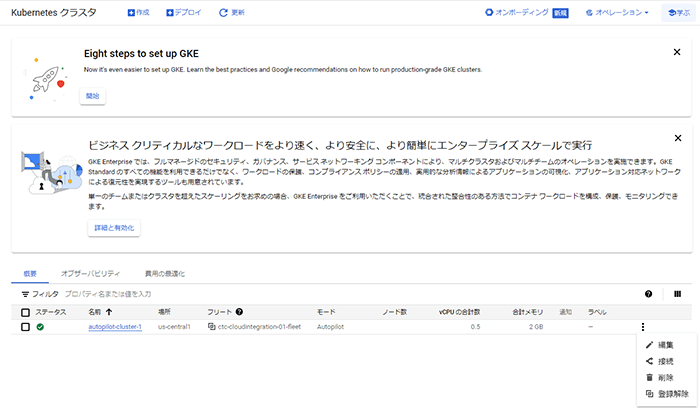Dismiss the GKE Enterprise promotion banner
The height and width of the screenshot is (412, 700).
[x=678, y=138]
